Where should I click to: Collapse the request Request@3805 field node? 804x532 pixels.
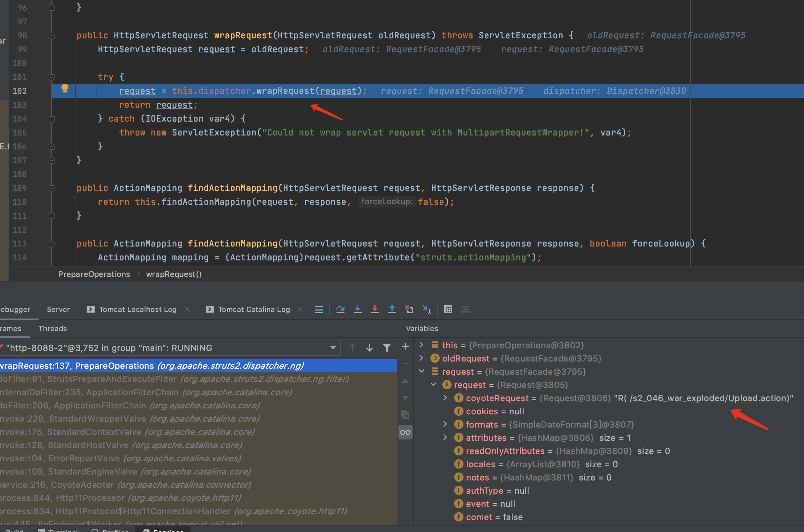tap(433, 384)
